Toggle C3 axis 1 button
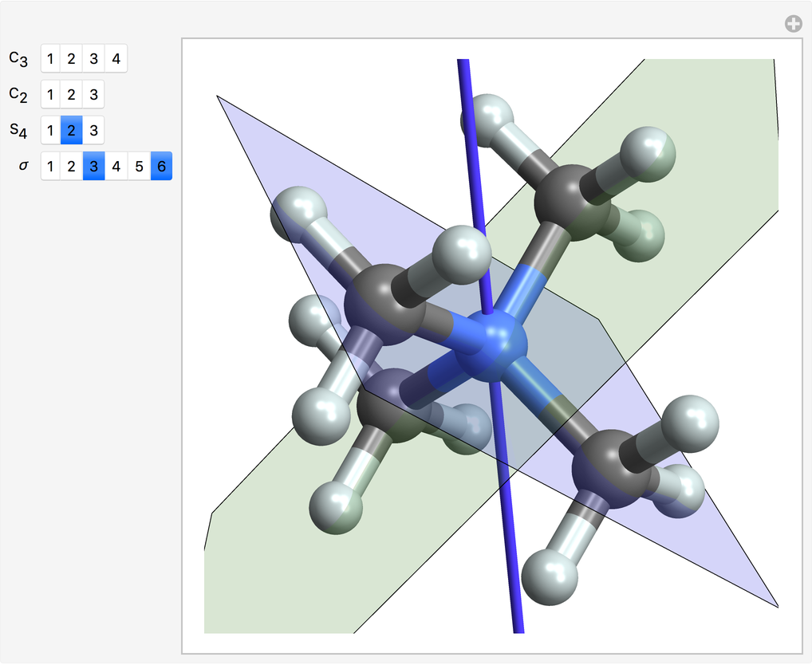Screen dimensions: 812x665 pyautogui.click(x=50, y=59)
